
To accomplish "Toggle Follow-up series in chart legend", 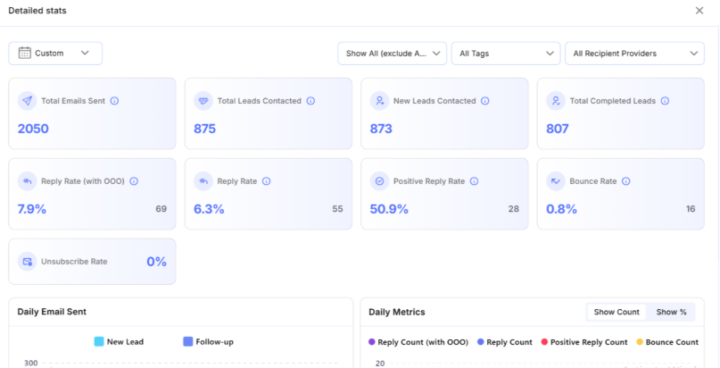I will pyautogui.click(x=208, y=341).
